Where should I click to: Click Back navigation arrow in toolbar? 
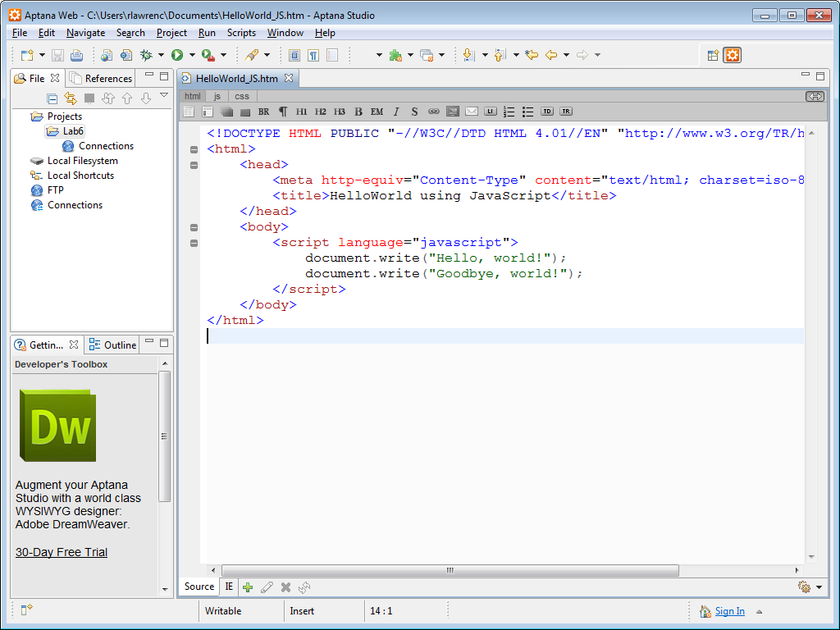click(551, 55)
